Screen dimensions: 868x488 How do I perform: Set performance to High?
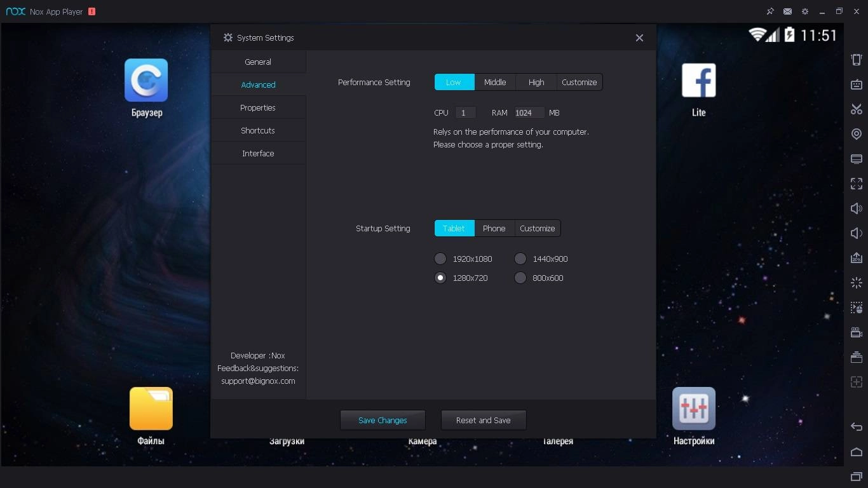click(536, 82)
